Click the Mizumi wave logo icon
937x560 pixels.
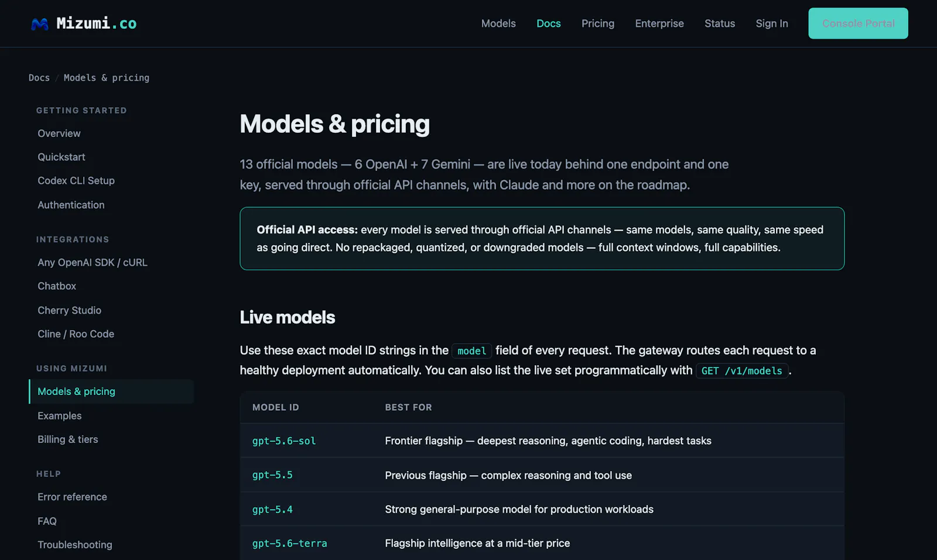(40, 24)
